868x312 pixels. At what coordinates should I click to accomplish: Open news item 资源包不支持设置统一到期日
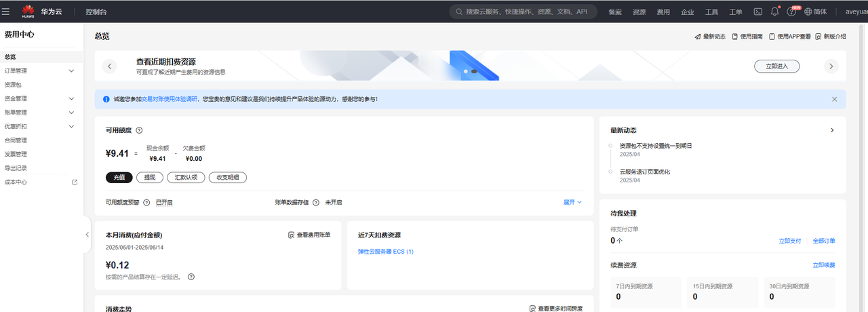tap(656, 146)
